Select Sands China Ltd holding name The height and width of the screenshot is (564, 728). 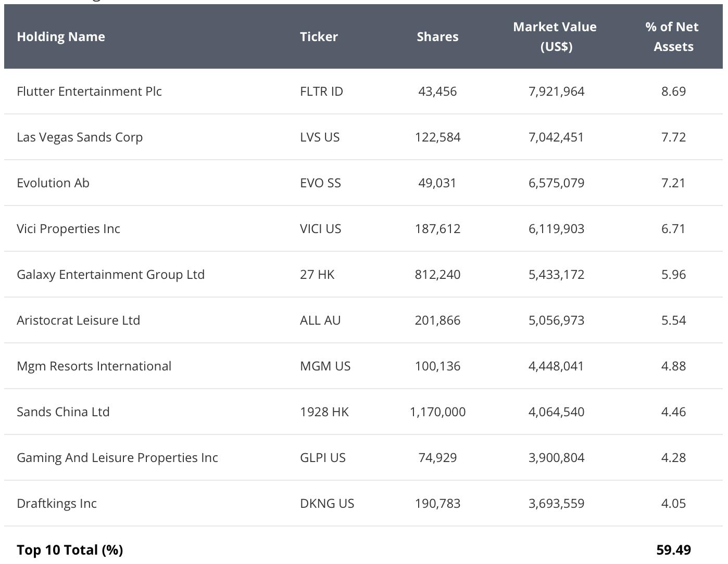click(63, 412)
